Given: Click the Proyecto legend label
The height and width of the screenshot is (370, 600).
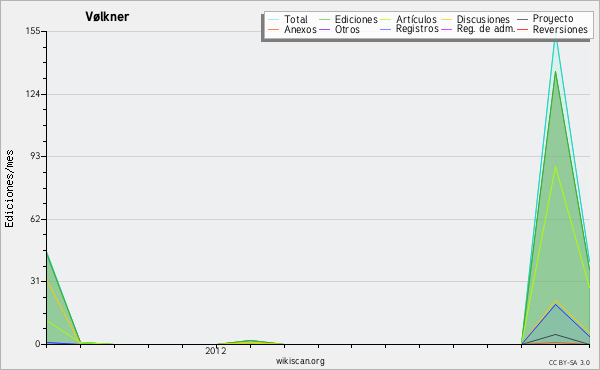Looking at the screenshot, I should pyautogui.click(x=553, y=18).
